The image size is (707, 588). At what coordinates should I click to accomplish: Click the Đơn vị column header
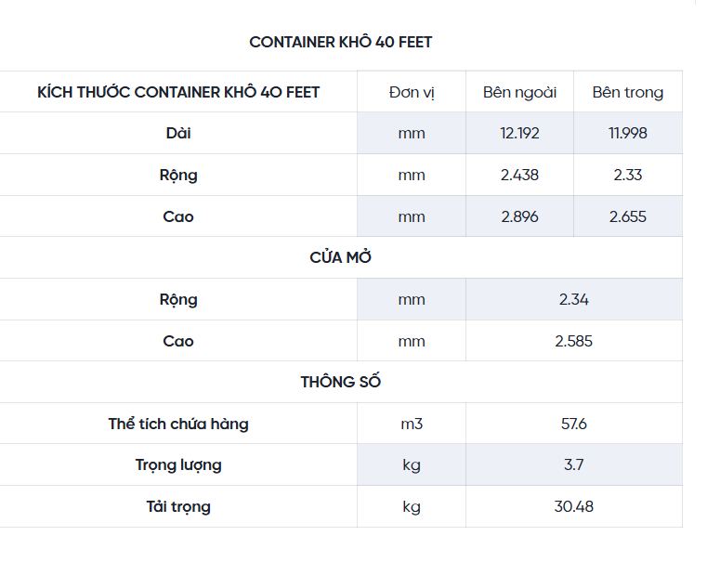(412, 92)
